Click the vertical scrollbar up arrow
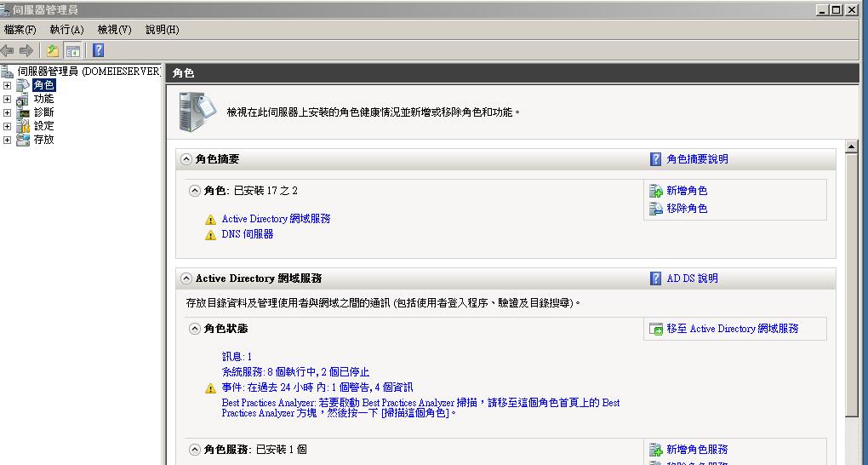Image resolution: width=868 pixels, height=465 pixels. (852, 147)
